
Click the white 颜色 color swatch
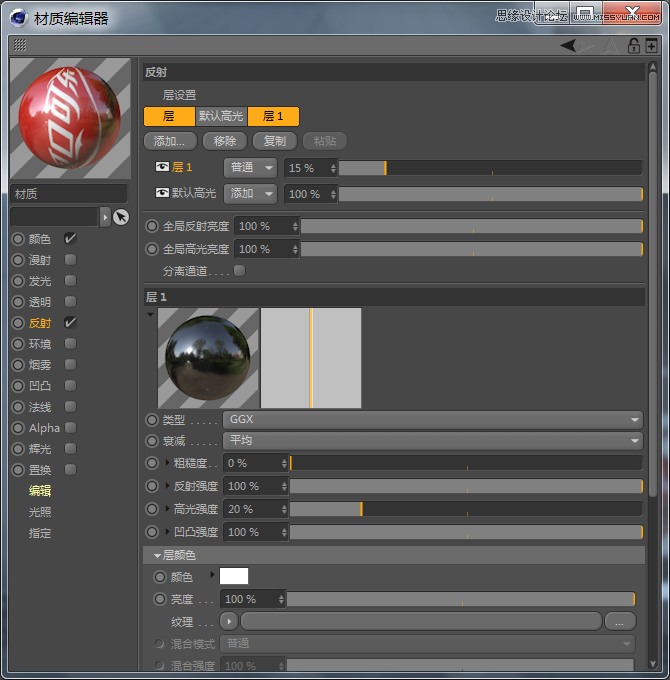[x=234, y=577]
